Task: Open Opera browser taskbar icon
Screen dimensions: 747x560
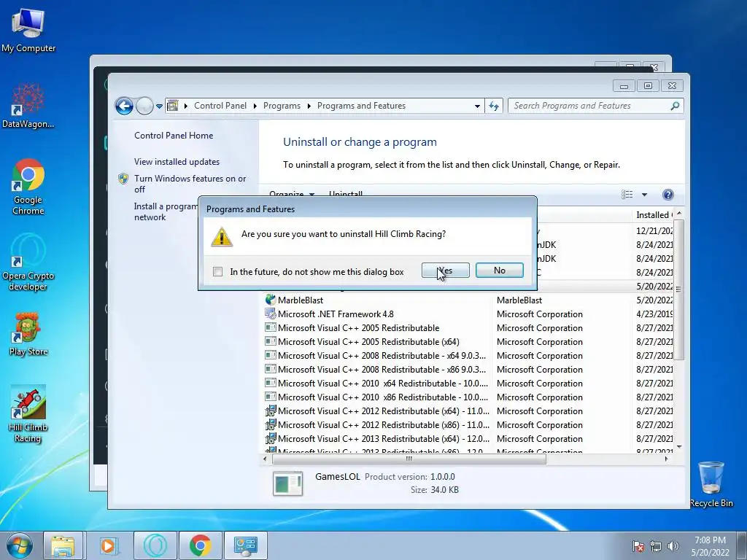Action: [x=155, y=545]
